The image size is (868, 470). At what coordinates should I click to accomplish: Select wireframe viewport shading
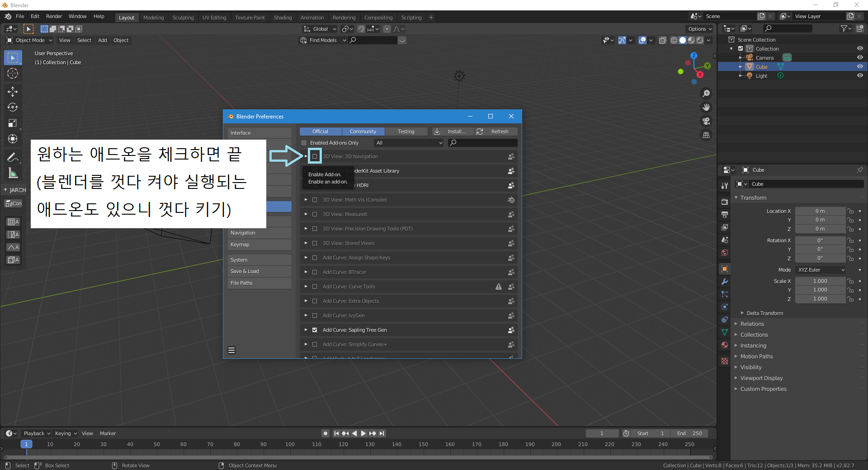pyautogui.click(x=674, y=40)
